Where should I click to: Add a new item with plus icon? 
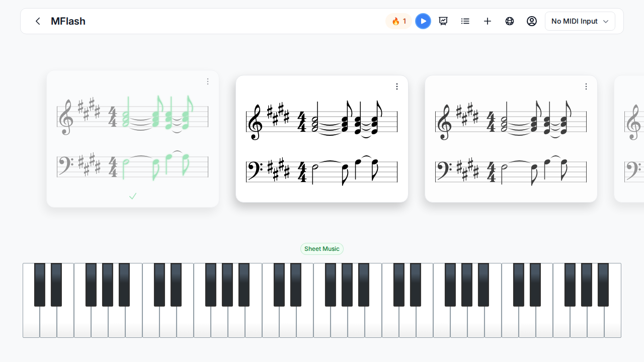point(488,21)
